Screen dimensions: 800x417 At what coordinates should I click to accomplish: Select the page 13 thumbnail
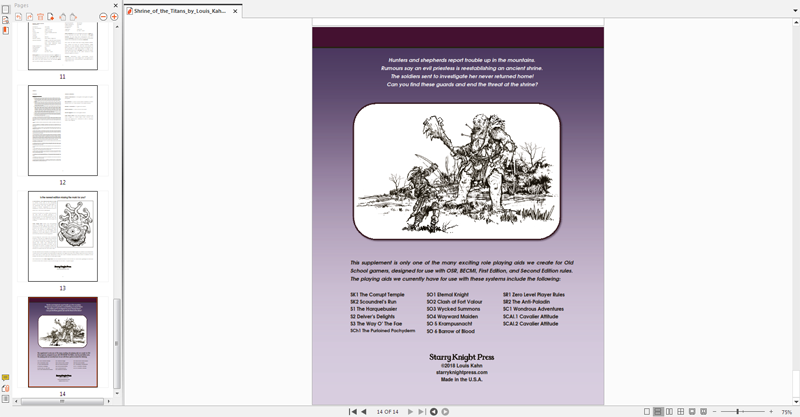click(x=62, y=236)
